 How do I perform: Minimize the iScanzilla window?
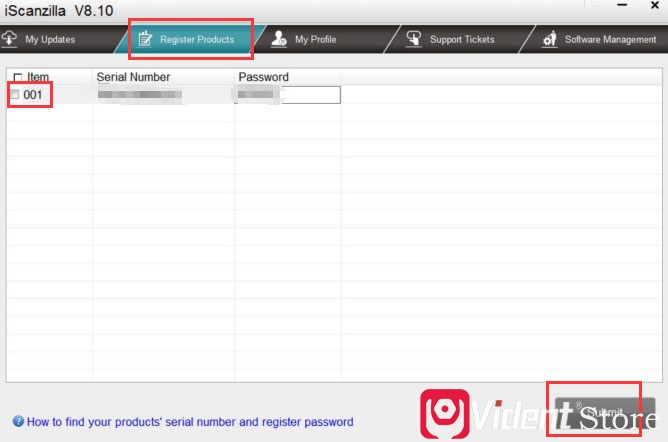622,5
